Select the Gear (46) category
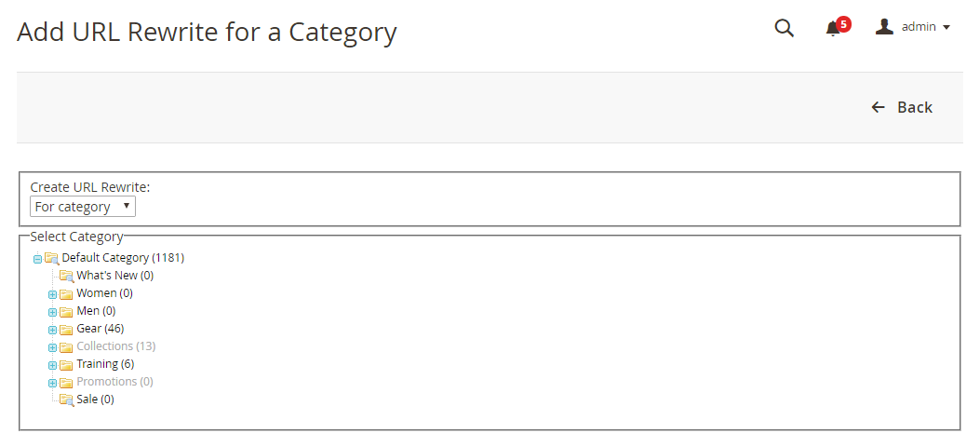This screenshot has width=980, height=447. point(100,328)
